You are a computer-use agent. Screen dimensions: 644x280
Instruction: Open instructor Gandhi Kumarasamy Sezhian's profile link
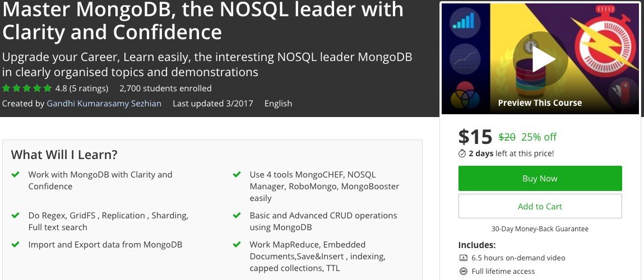point(104,103)
